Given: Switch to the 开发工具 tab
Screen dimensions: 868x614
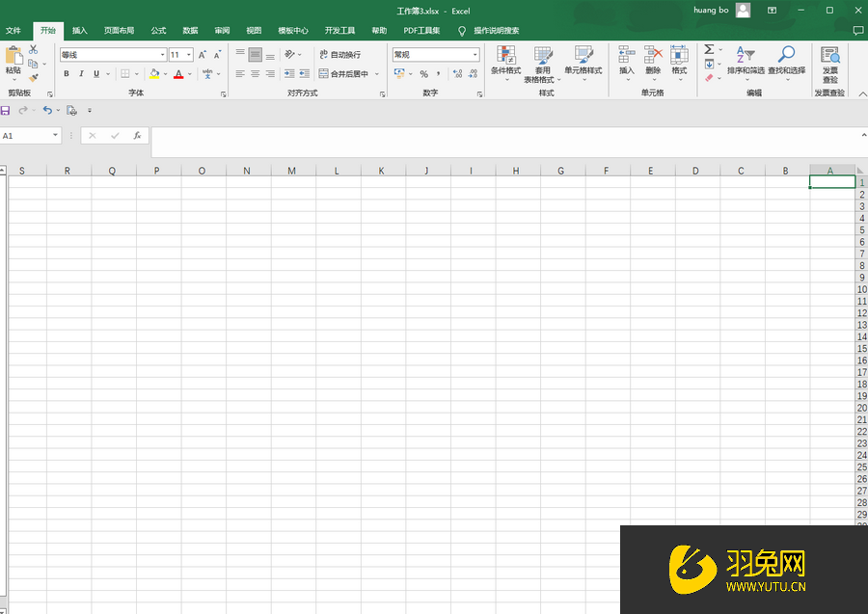Looking at the screenshot, I should pyautogui.click(x=339, y=31).
